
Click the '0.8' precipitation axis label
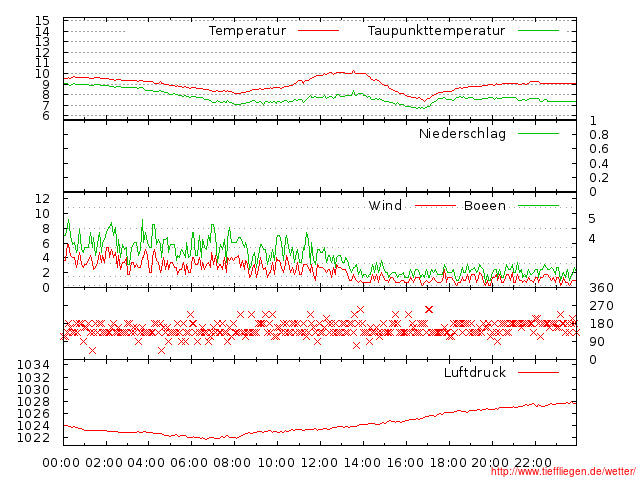(x=599, y=135)
